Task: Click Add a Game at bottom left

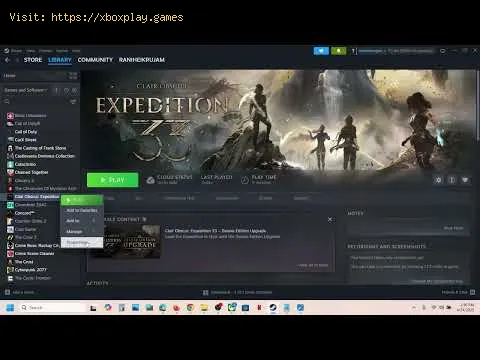Action: 19,292
